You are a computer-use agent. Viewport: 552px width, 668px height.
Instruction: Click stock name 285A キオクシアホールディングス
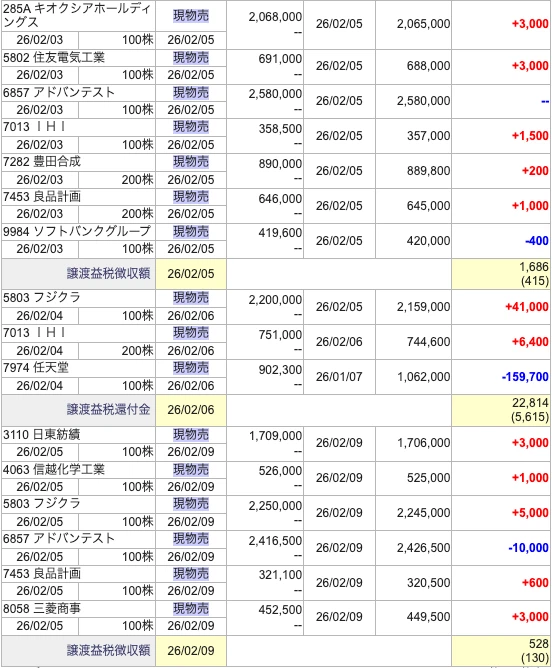[x=77, y=15]
